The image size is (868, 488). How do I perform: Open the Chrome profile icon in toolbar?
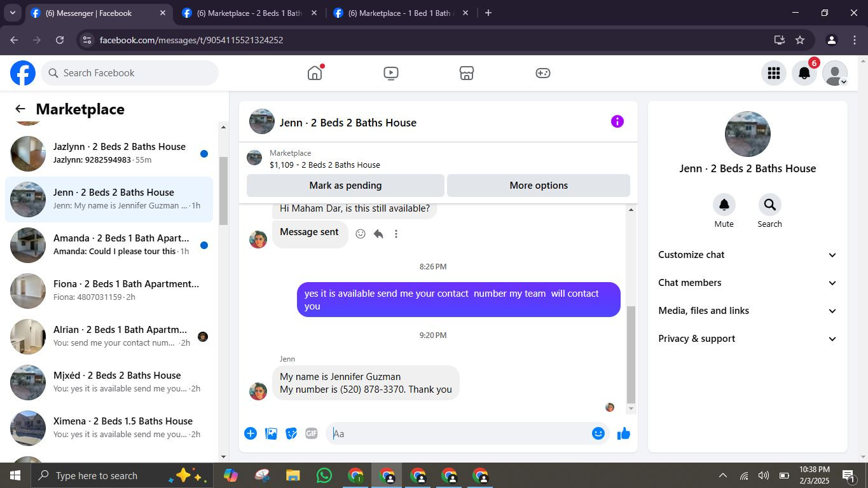point(831,40)
